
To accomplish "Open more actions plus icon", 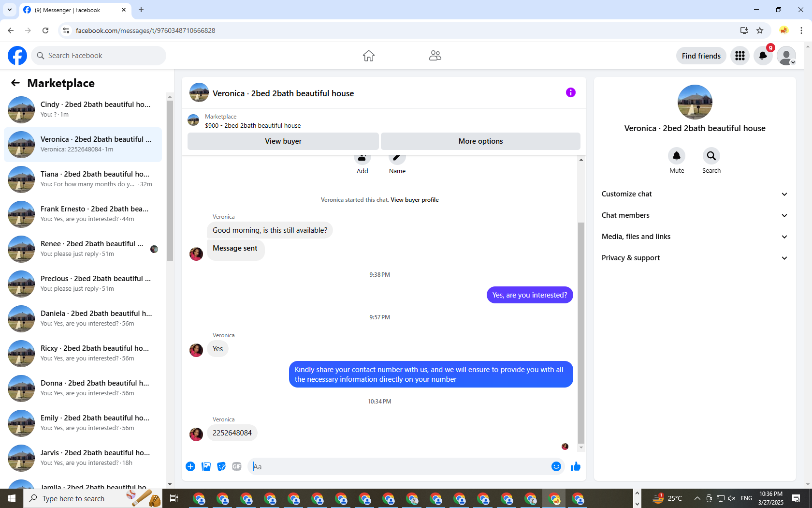I will pyautogui.click(x=190, y=466).
